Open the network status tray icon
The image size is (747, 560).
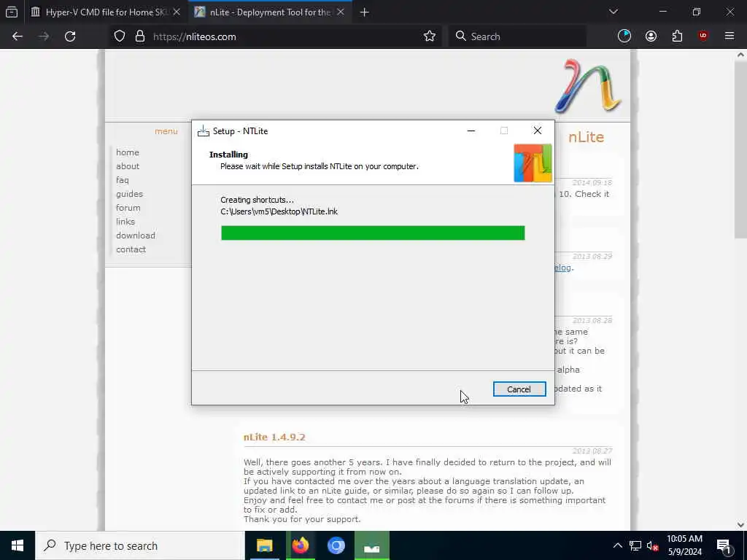pos(635,545)
